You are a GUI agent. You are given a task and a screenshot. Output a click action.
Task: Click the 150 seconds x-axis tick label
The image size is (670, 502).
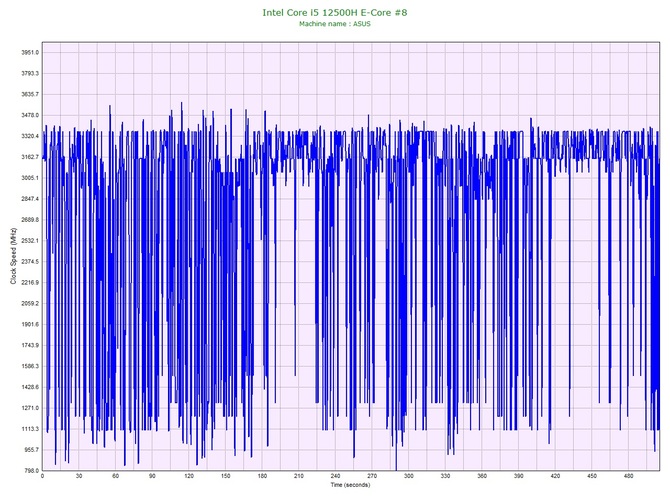coord(226,476)
